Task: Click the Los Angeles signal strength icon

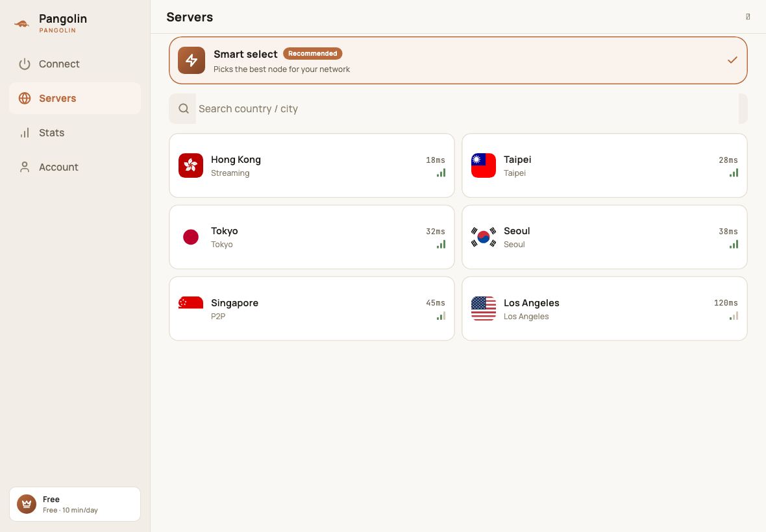Action: coord(734,316)
